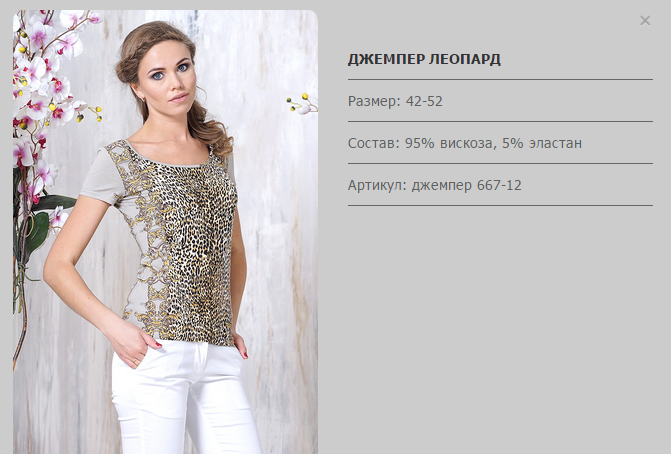Close the product popup with the X icon
Viewport: 671px width, 454px height.
(645, 21)
